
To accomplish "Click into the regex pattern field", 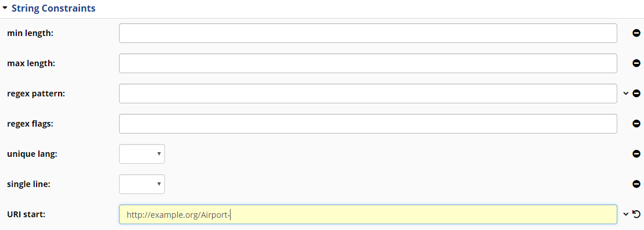I will 368,94.
